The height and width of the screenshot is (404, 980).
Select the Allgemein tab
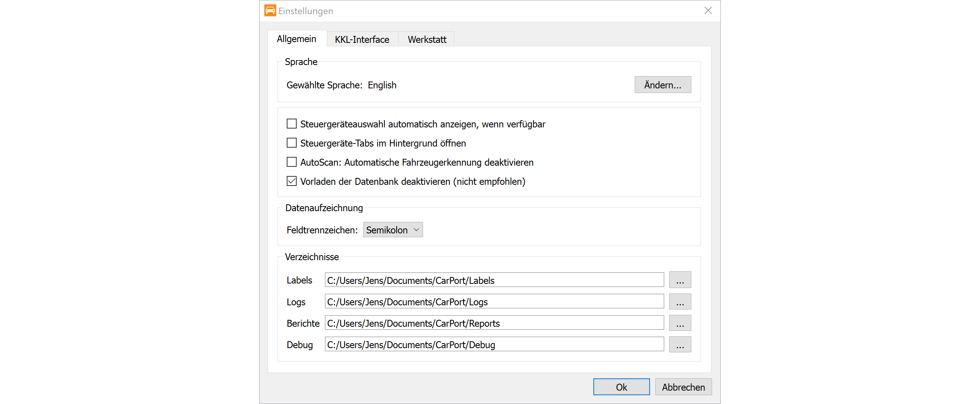coord(297,39)
